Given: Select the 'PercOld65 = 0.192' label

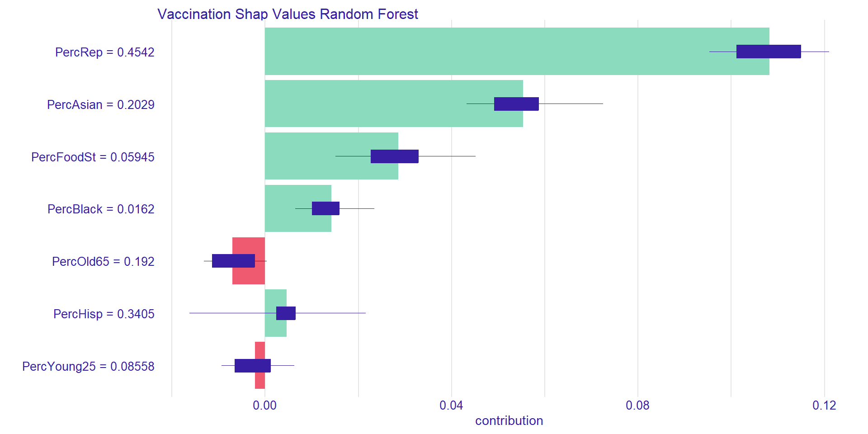Looking at the screenshot, I should point(103,262).
